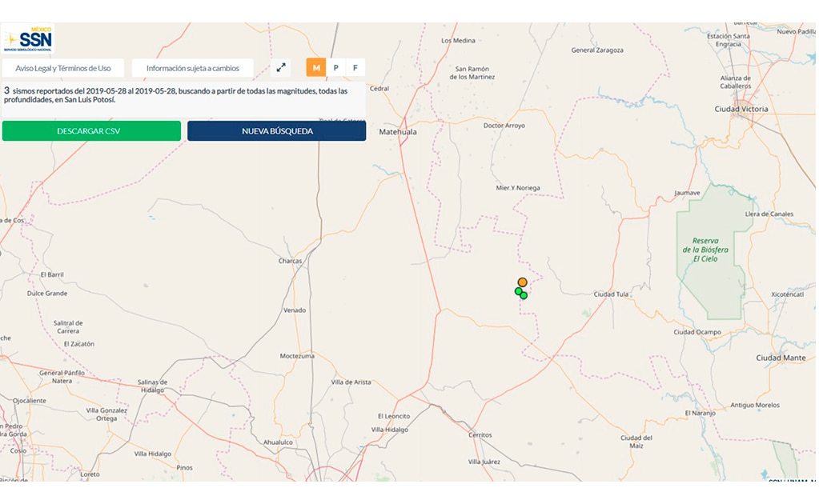Click the orange earthquake marker on the map
The width and height of the screenshot is (819, 504).
pyautogui.click(x=523, y=282)
